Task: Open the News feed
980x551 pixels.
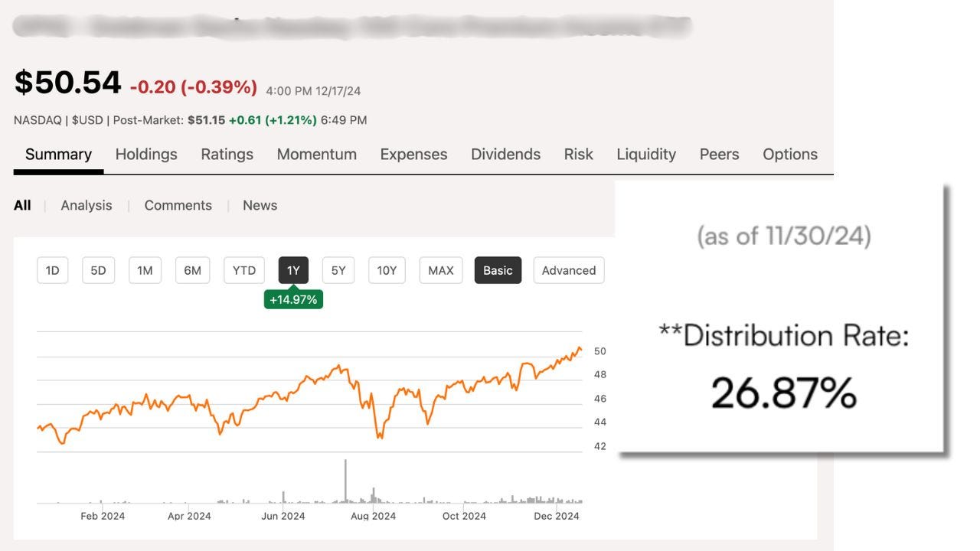Action: 260,205
